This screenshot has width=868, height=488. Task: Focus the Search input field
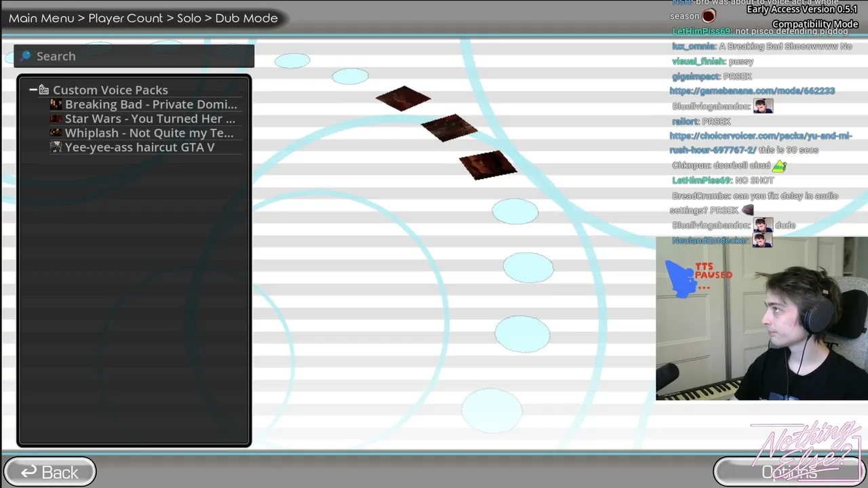pyautogui.click(x=134, y=56)
